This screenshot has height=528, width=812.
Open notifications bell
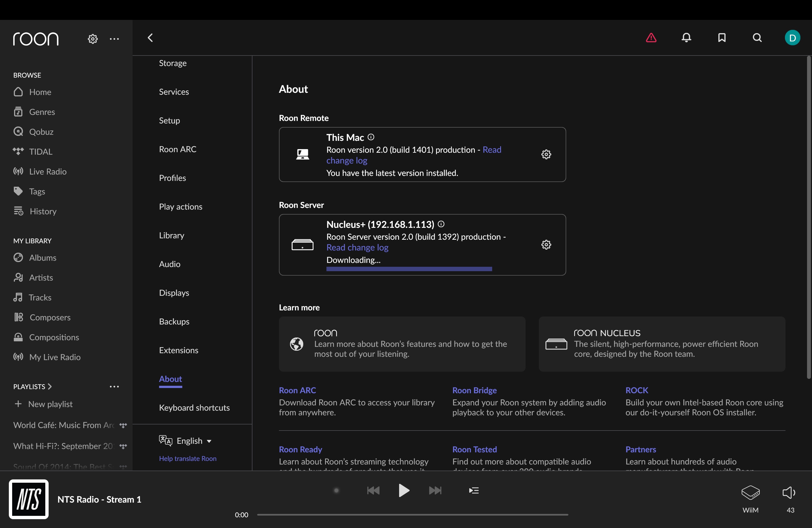pyautogui.click(x=686, y=38)
